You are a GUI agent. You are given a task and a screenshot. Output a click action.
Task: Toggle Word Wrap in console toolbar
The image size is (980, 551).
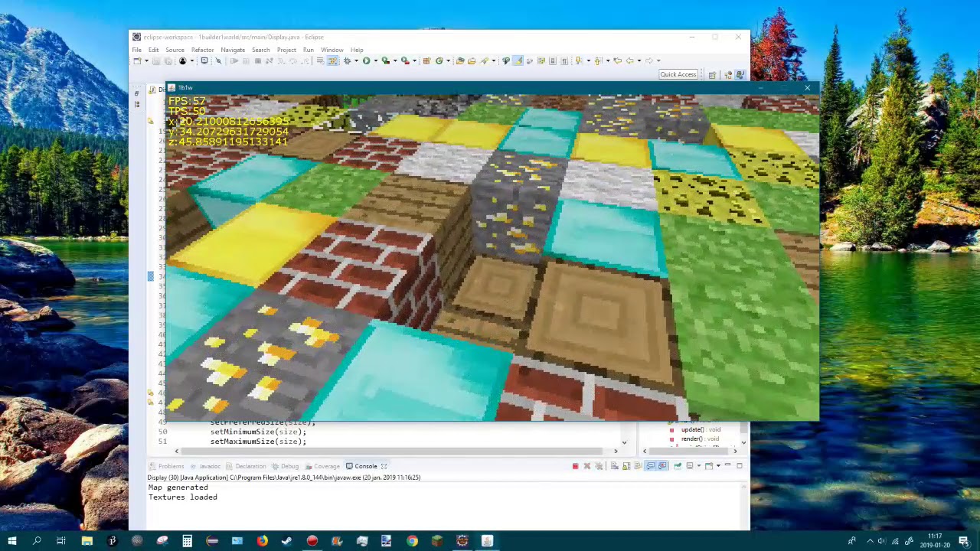click(638, 466)
